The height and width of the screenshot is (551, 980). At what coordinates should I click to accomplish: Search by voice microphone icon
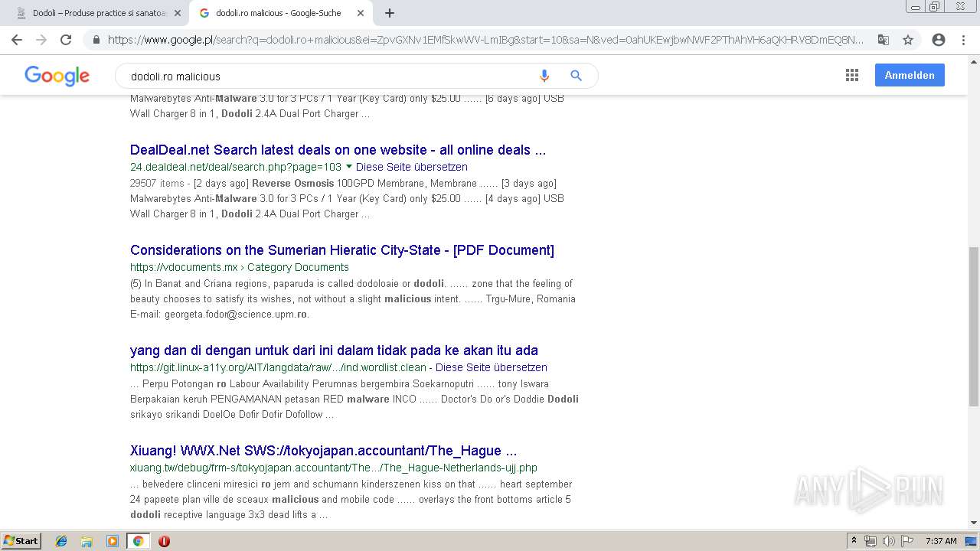click(x=544, y=76)
